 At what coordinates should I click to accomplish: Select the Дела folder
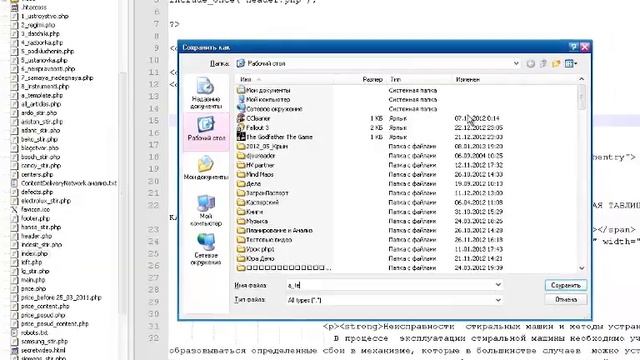pos(249,184)
